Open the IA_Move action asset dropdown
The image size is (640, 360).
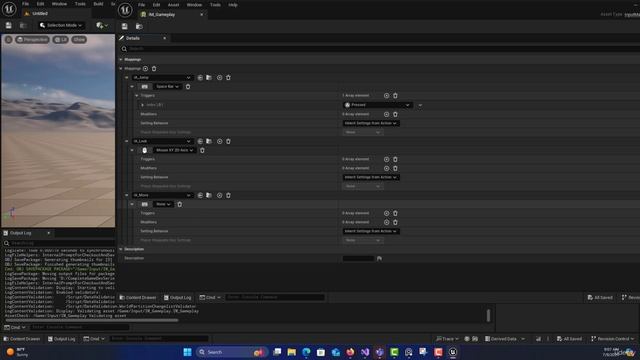point(162,195)
